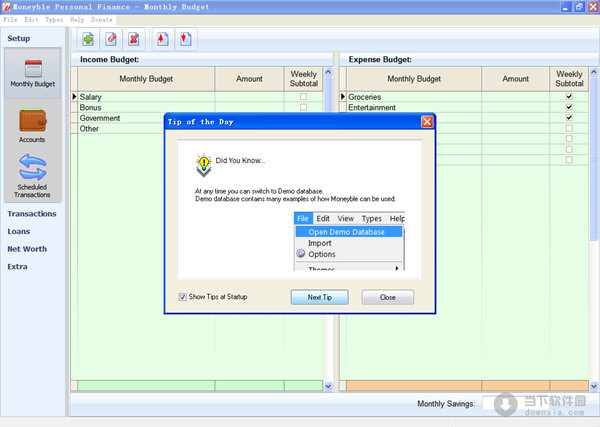Click the Move Up arrow toolbar icon
The width and height of the screenshot is (600, 427).
[163, 39]
